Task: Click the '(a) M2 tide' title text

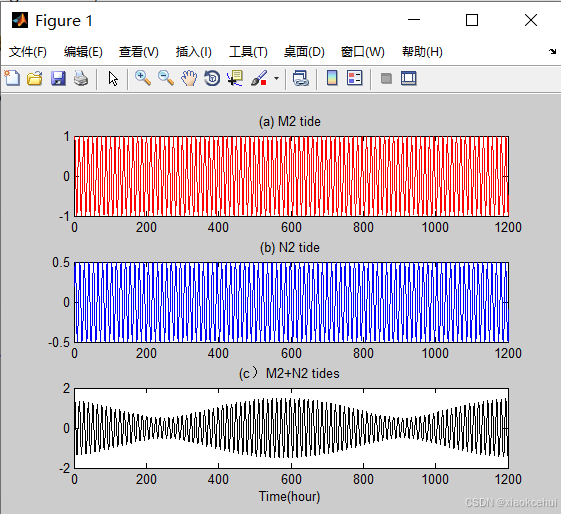Action: tap(289, 122)
